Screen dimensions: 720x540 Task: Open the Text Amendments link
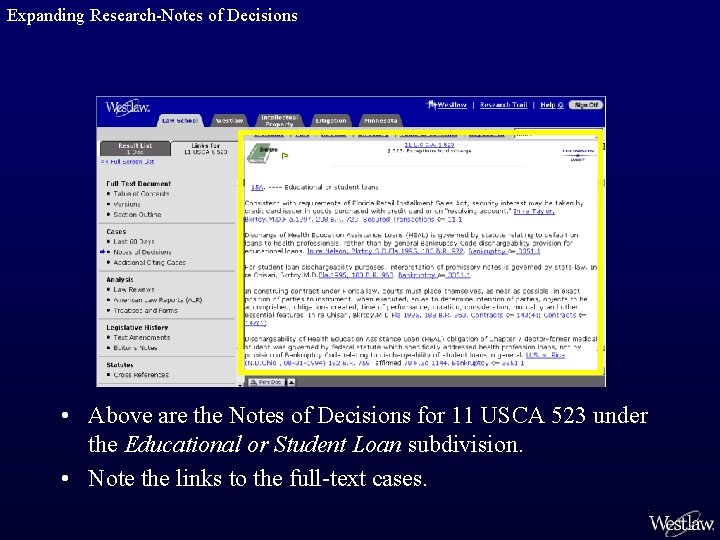pyautogui.click(x=142, y=338)
